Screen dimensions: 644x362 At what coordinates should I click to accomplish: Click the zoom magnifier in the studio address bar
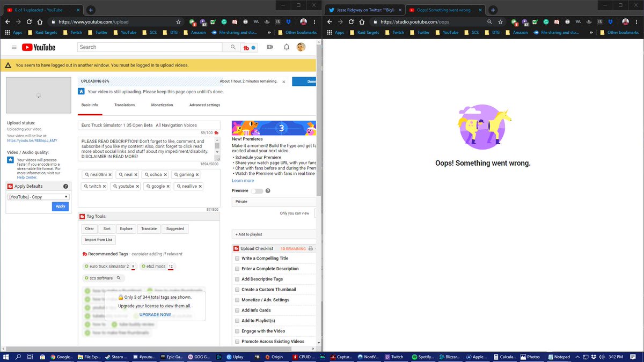click(490, 22)
